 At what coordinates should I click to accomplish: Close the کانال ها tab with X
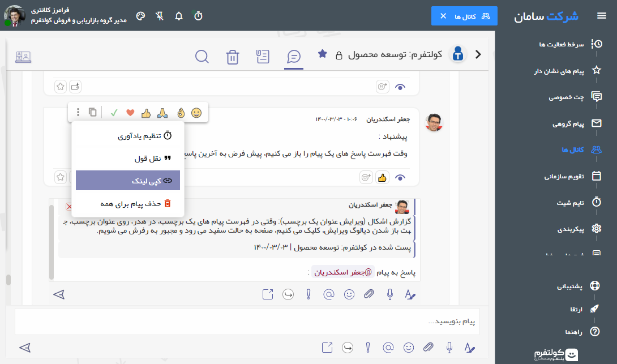[443, 16]
